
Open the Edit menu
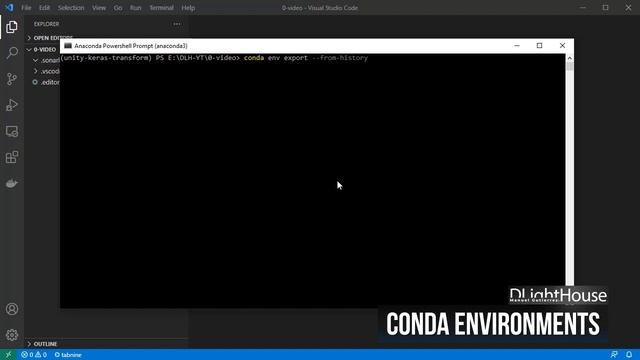point(44,8)
